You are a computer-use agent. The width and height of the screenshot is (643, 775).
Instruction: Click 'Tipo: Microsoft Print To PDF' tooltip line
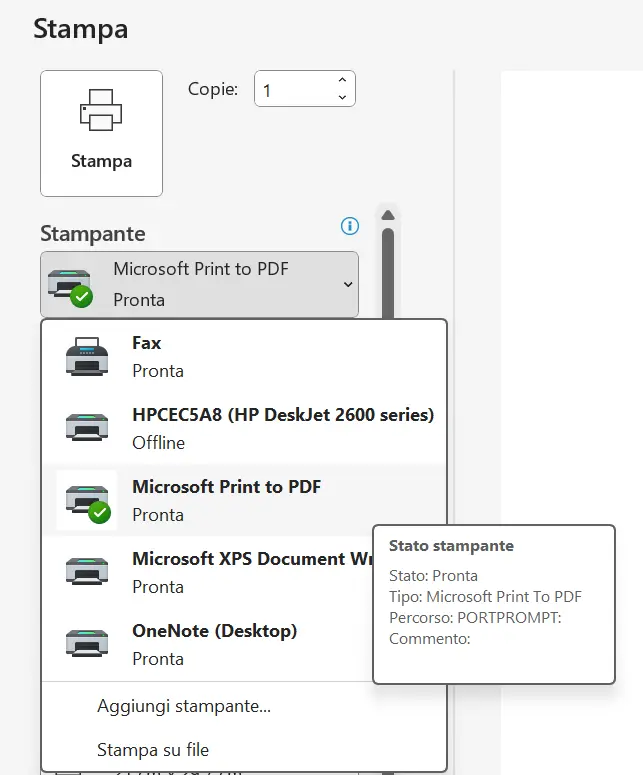(x=485, y=597)
